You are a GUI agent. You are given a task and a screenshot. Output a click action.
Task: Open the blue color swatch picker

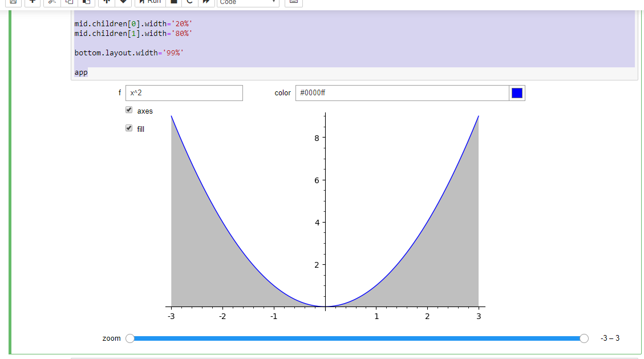pyautogui.click(x=517, y=93)
